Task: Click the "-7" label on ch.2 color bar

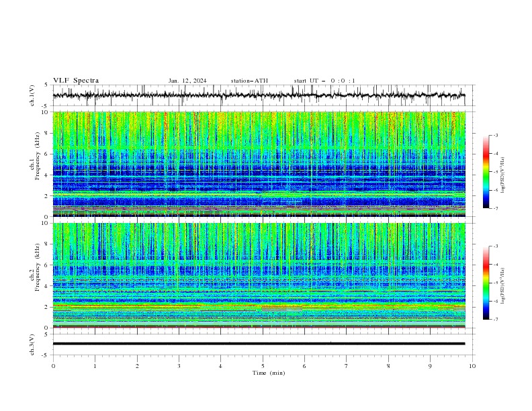Action: tap(495, 319)
